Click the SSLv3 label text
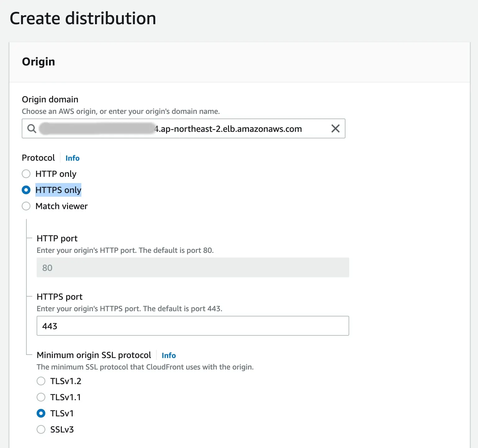478x448 pixels. pos(62,429)
